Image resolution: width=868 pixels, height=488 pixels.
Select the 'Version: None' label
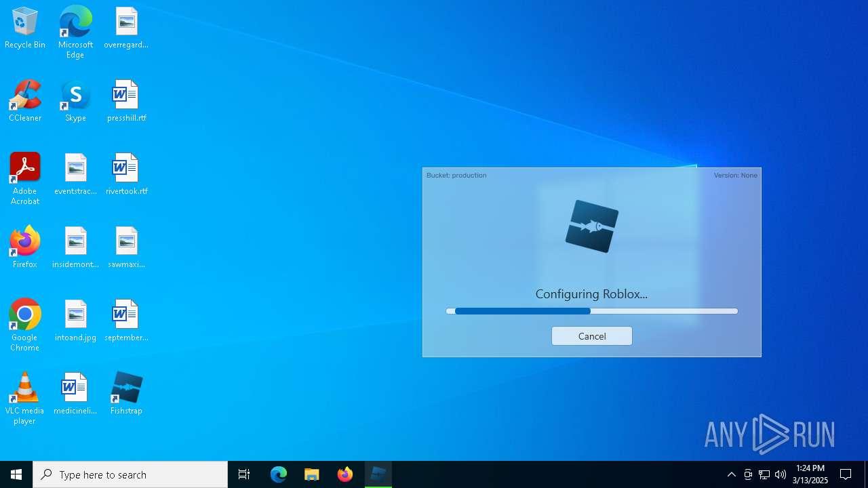pos(735,176)
